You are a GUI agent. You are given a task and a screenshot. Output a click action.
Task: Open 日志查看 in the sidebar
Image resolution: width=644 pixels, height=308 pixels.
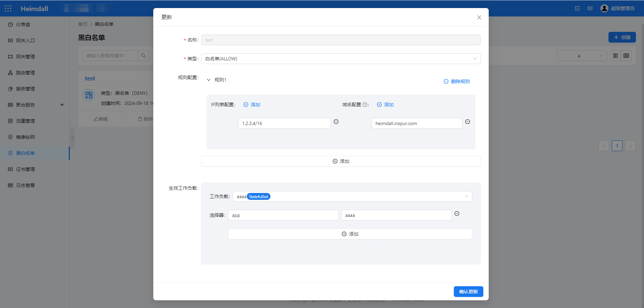click(x=35, y=185)
